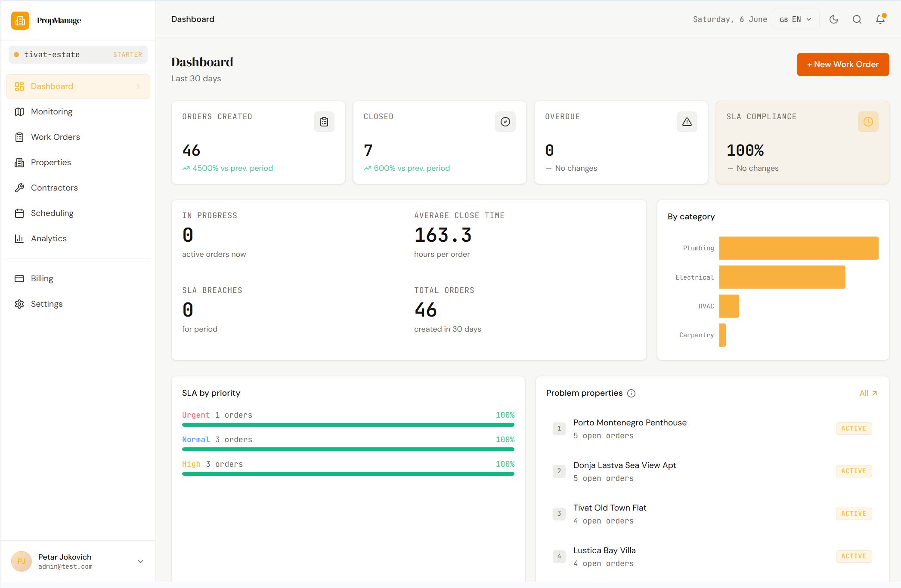
Task: Open Scheduling in the sidebar
Action: 78,213
